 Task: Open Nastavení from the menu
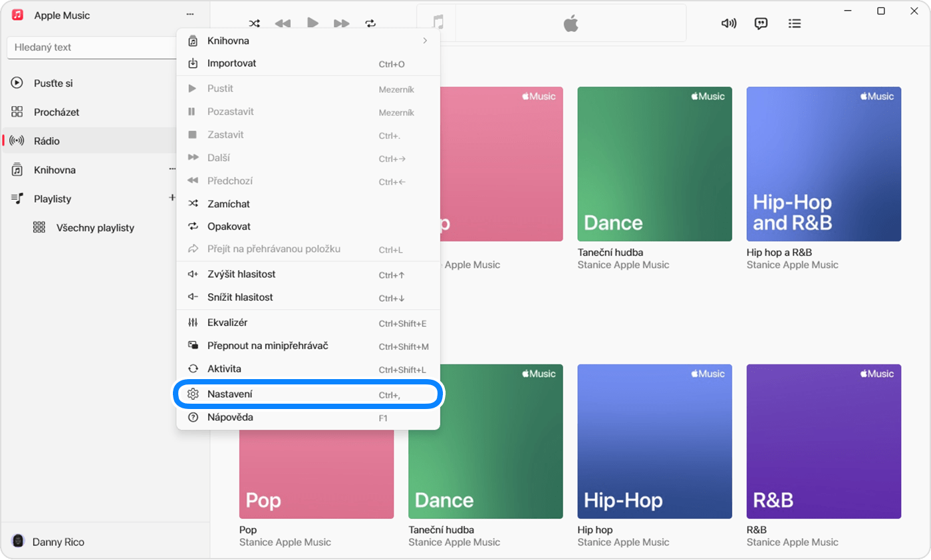[308, 394]
